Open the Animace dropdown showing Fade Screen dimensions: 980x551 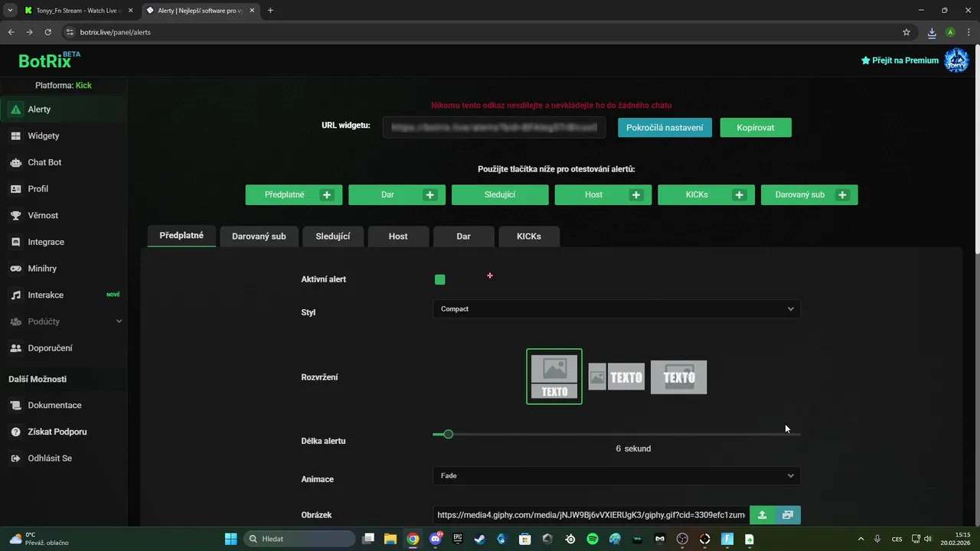(616, 476)
